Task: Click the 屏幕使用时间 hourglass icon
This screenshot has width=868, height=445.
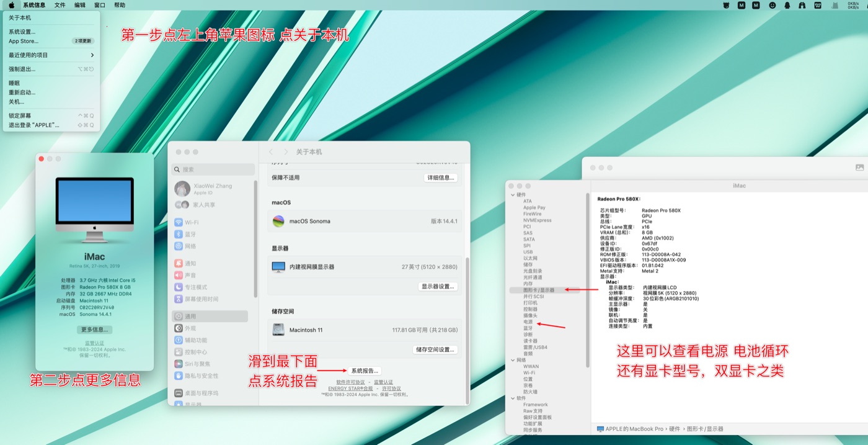Action: point(179,299)
